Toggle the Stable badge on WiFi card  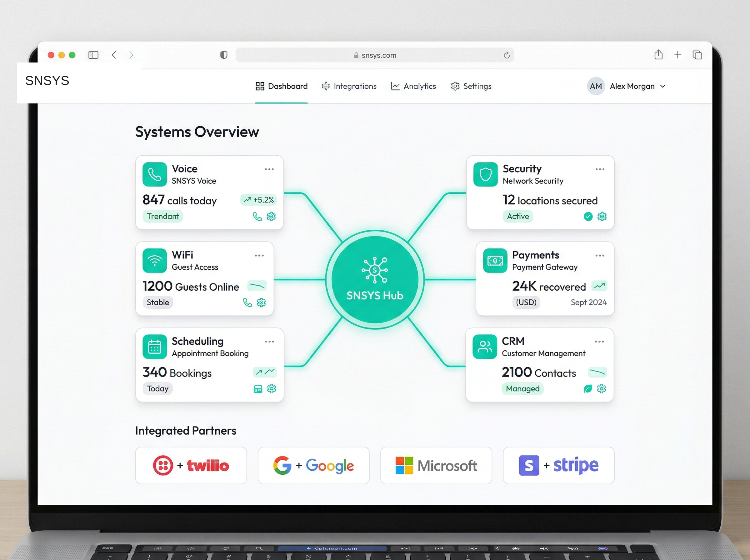coord(157,302)
